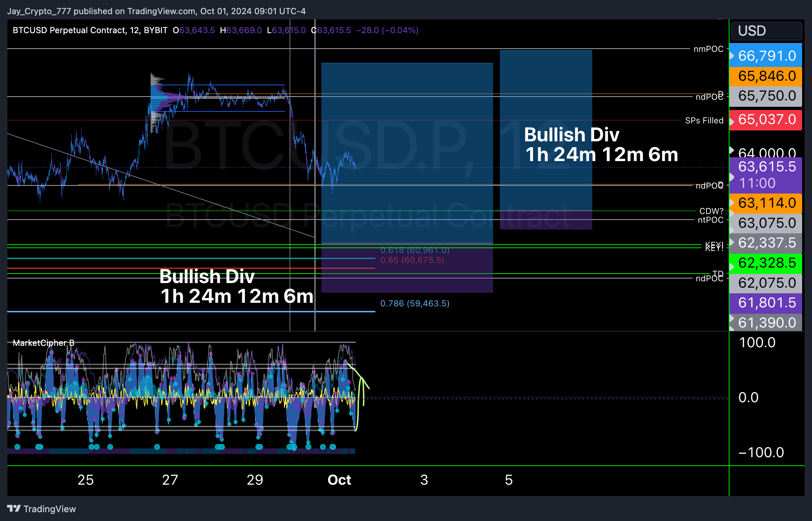Select the purple 61,801.5 price label
Screen dimensions: 812x521
point(766,303)
